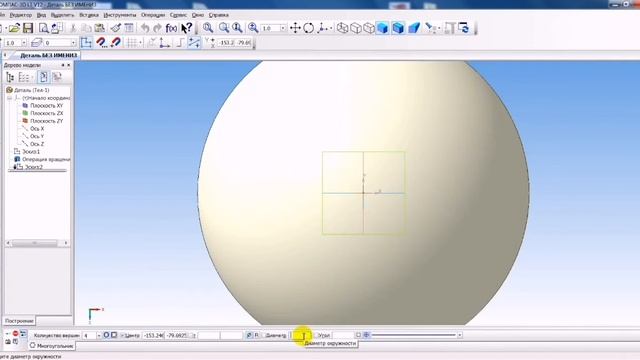This screenshot has width=640, height=360.
Task: Toggle global snaps red magnet
Action: point(101,42)
